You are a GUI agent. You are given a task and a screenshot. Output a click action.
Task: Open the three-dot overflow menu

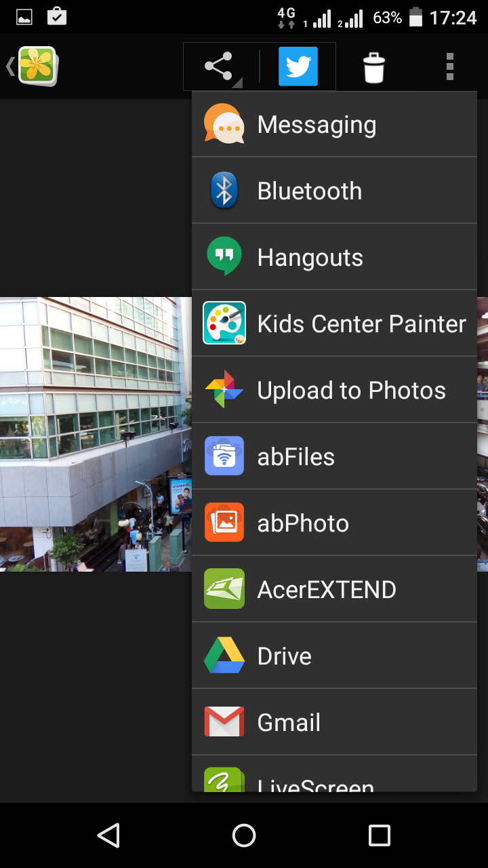click(449, 67)
